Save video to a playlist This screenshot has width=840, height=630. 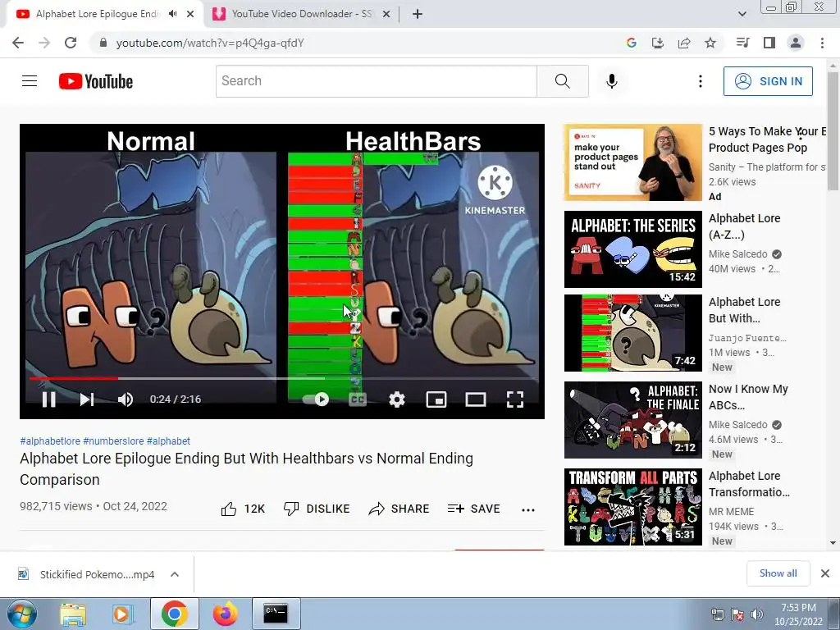pyautogui.click(x=473, y=509)
